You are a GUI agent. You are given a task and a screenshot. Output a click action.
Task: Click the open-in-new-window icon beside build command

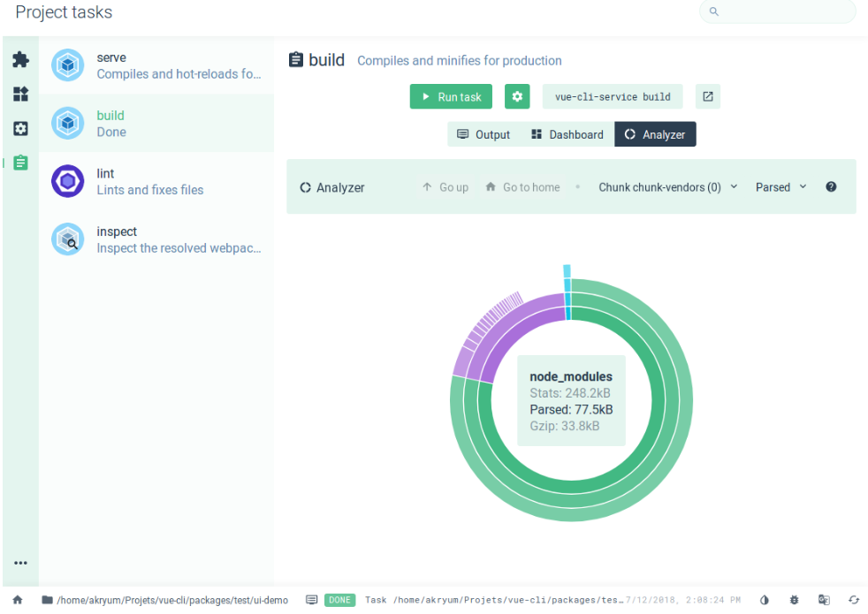click(708, 97)
